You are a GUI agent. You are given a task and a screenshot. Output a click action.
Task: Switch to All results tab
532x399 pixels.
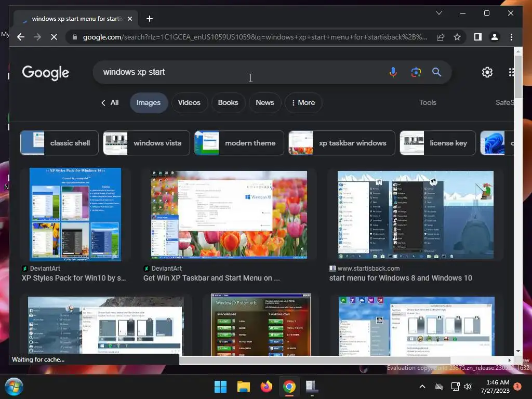click(111, 102)
